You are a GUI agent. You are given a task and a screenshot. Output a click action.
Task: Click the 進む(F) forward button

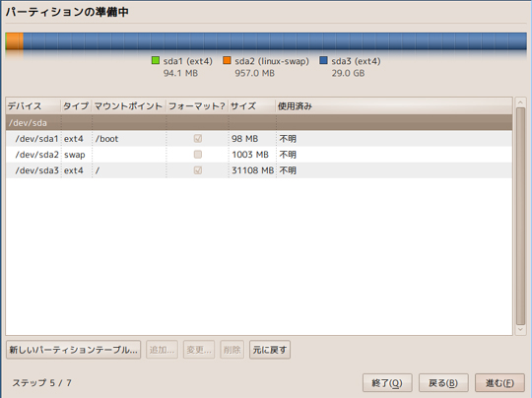pos(499,383)
